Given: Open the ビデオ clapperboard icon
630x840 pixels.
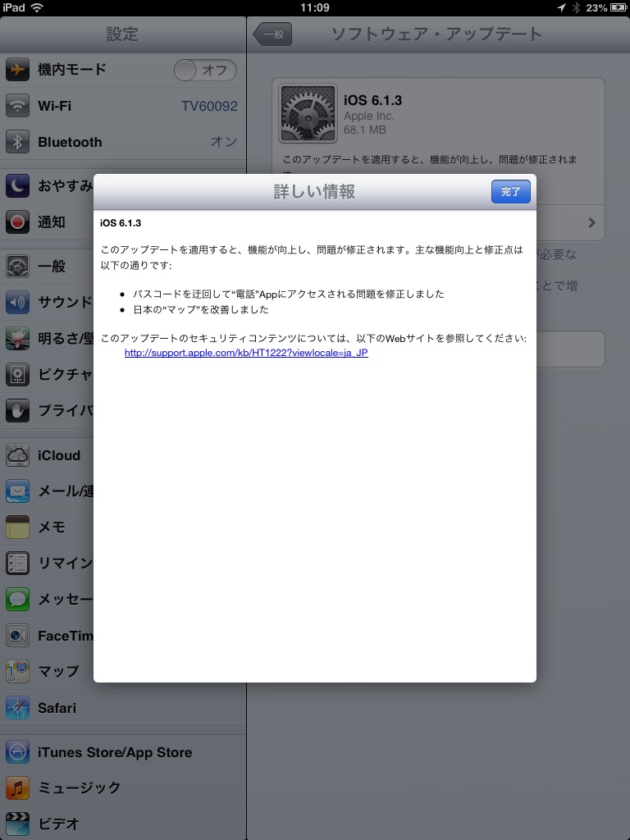Looking at the screenshot, I should (x=18, y=824).
